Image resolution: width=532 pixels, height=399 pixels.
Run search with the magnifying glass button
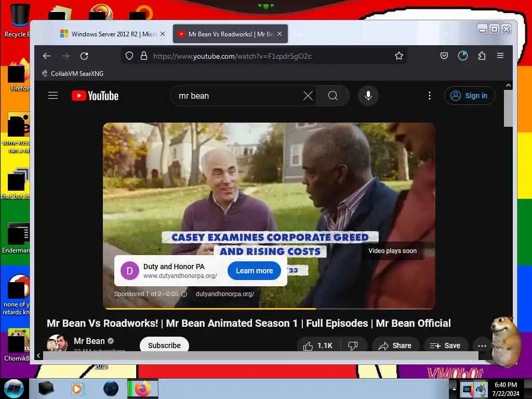coord(333,96)
